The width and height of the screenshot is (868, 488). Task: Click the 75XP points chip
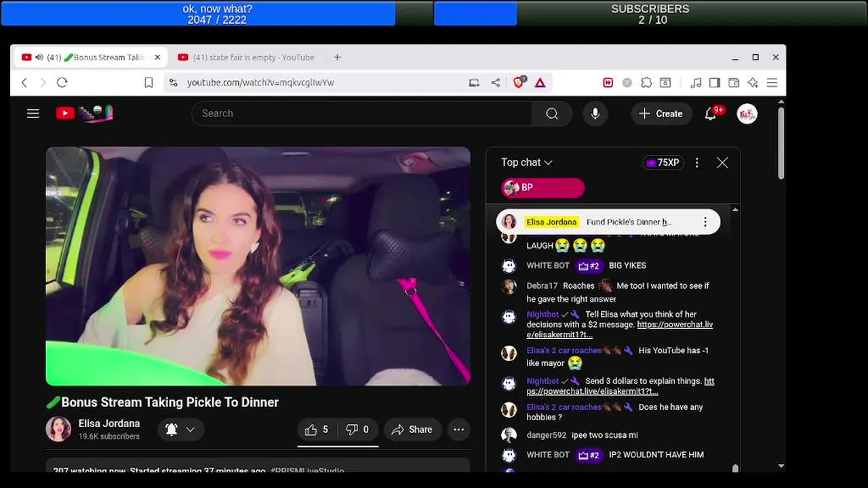tap(663, 163)
